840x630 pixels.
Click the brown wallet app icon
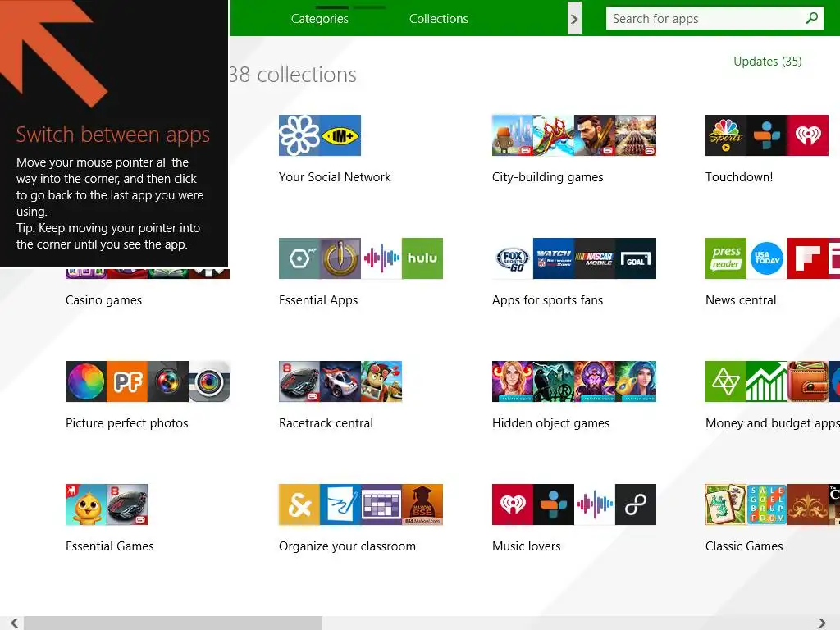click(808, 381)
